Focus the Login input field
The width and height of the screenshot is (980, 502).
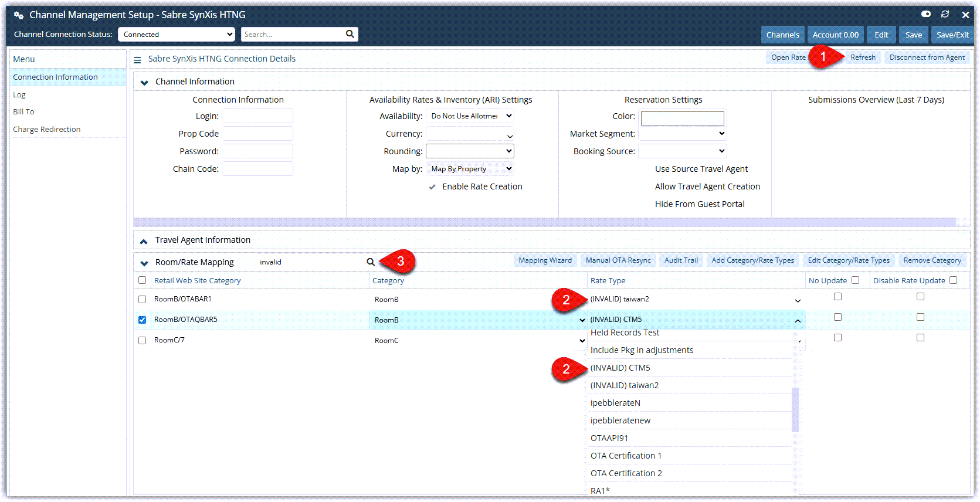(x=257, y=116)
